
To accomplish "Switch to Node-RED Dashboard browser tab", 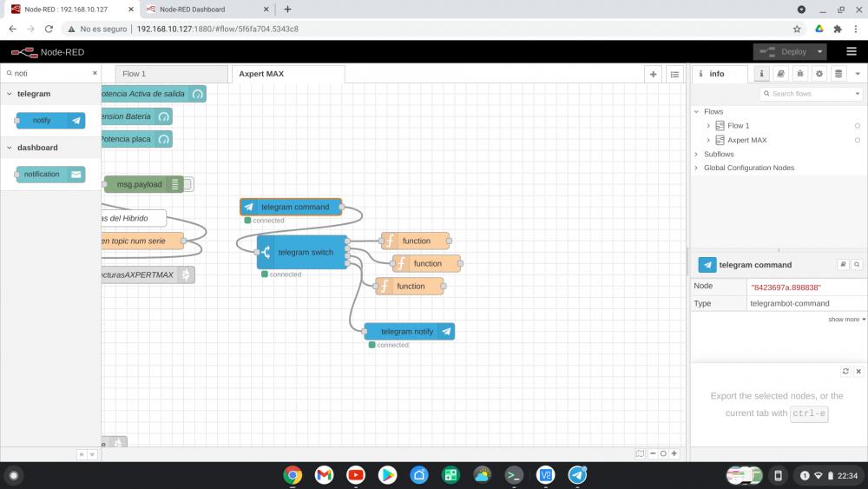I will [x=207, y=10].
